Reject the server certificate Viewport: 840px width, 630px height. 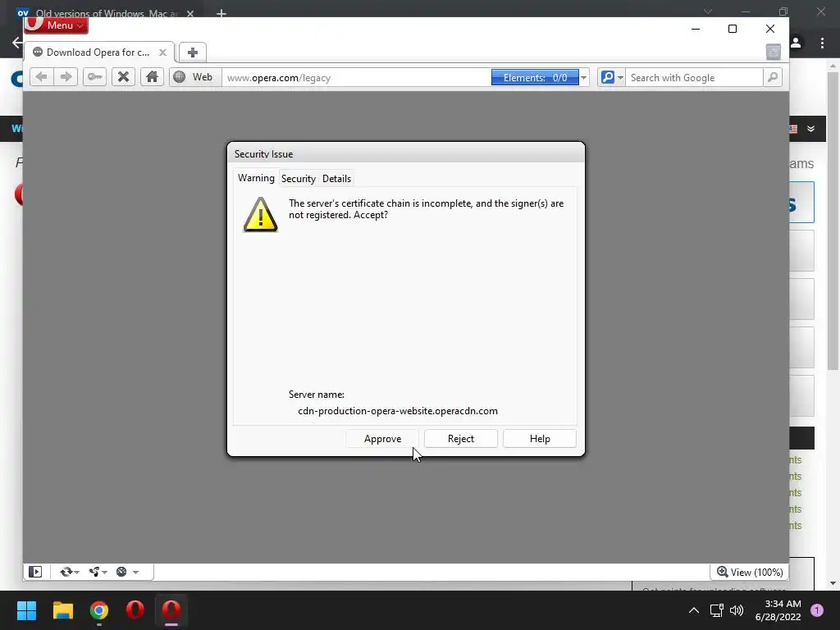click(x=461, y=439)
